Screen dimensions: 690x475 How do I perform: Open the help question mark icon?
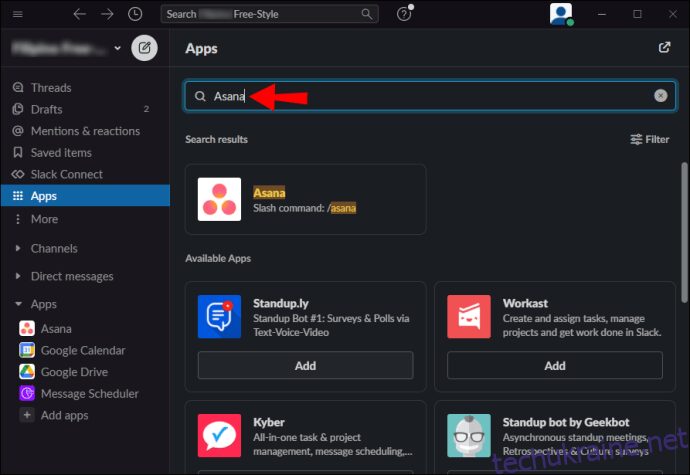point(404,14)
